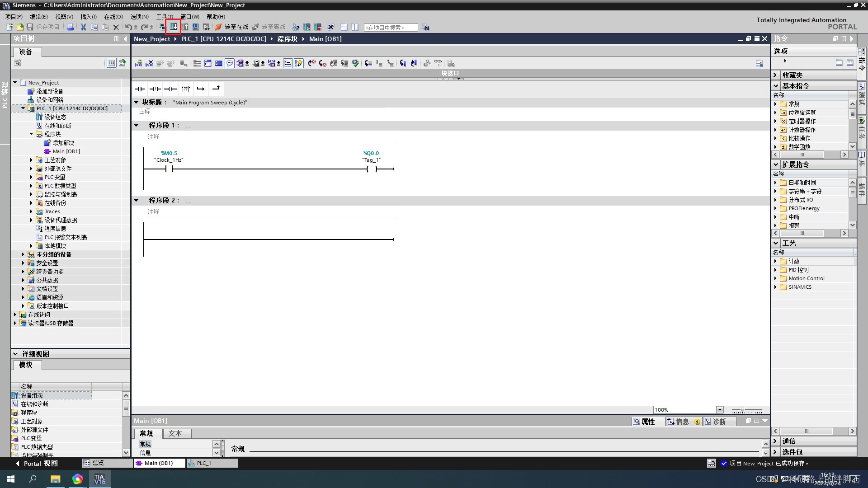Select the Clock_1Hz contact in network 1
Image resolution: width=868 pixels, height=488 pixels.
pos(169,169)
